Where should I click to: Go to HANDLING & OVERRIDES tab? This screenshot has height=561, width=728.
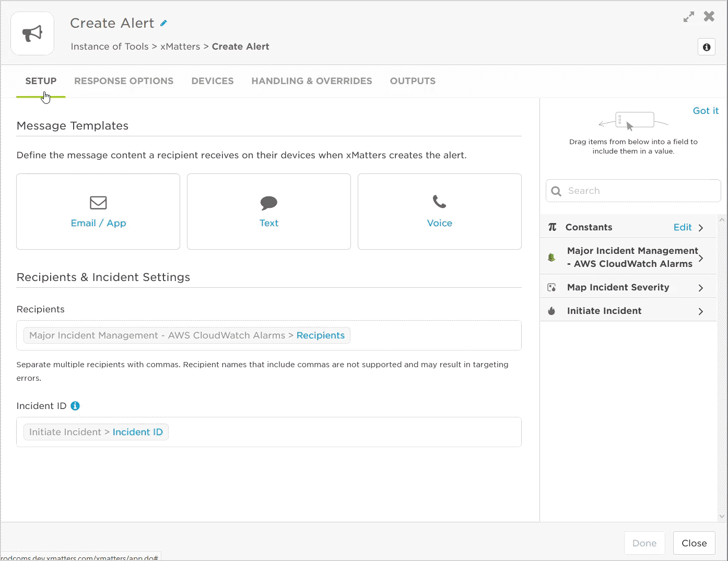312,81
